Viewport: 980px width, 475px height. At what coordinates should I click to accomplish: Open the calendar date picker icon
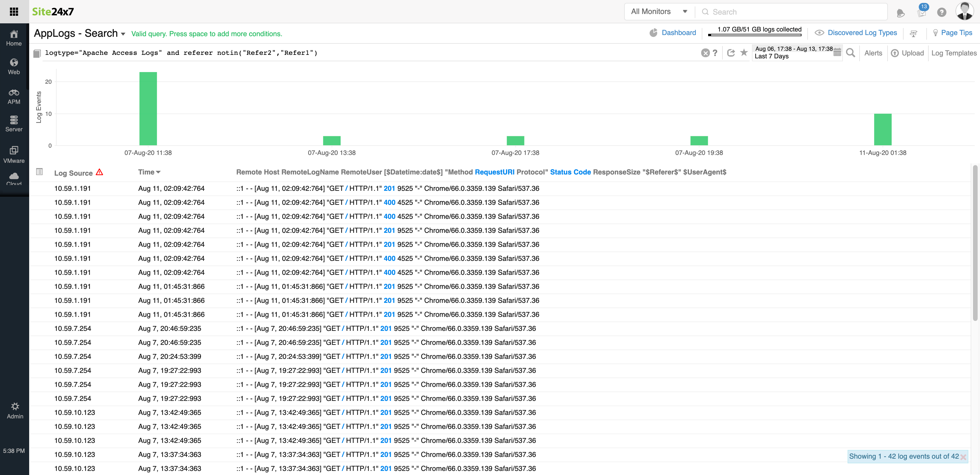(x=837, y=53)
